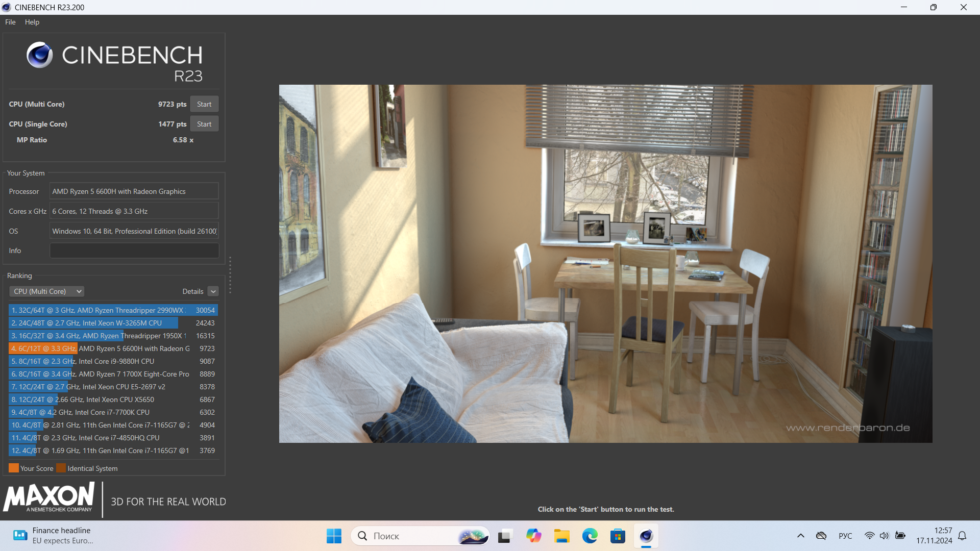The height and width of the screenshot is (551, 980).
Task: Start the CPU Single Core test
Action: pyautogui.click(x=204, y=124)
